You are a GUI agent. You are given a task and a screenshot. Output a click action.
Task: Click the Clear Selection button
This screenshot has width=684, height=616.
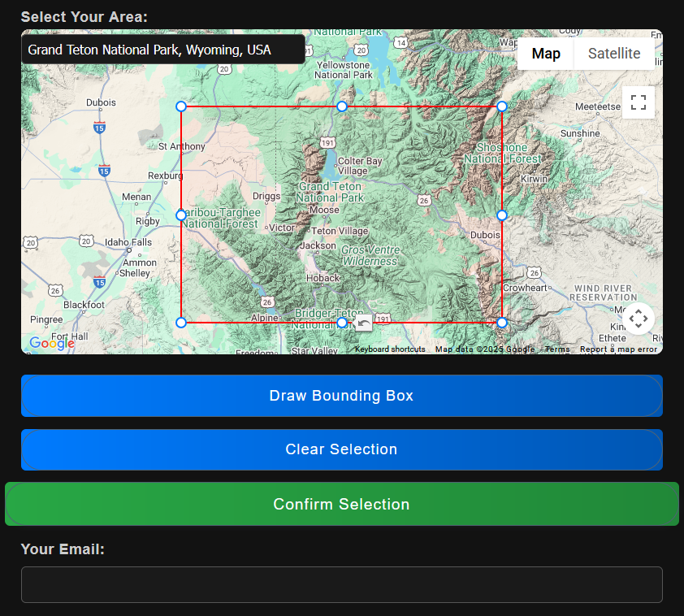coord(342,449)
